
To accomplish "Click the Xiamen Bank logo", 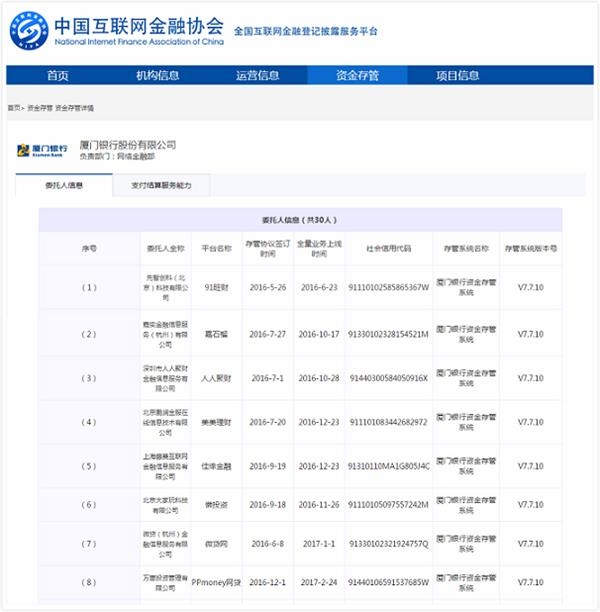I will click(42, 150).
